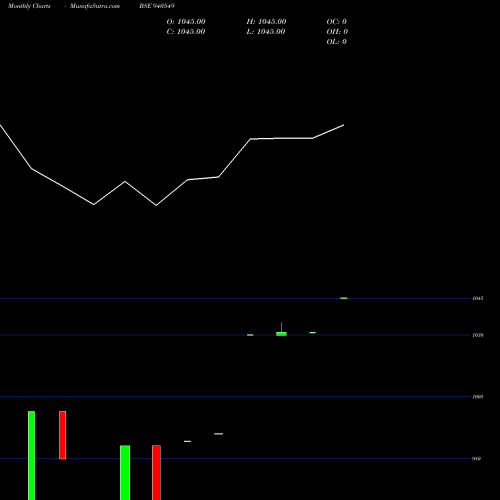The image size is (500, 500).
Task: Click the 'OC: 0' readout
Action: [x=337, y=22]
